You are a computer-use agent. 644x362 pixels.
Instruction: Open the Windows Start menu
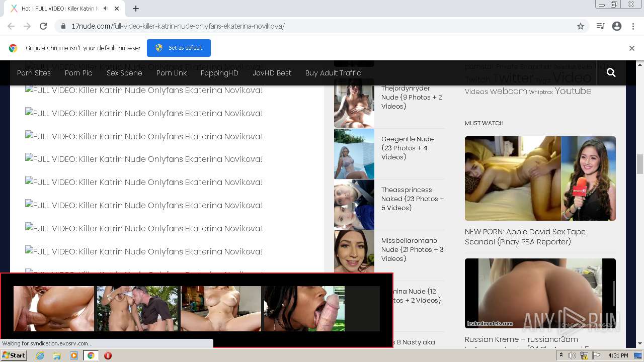point(14,355)
